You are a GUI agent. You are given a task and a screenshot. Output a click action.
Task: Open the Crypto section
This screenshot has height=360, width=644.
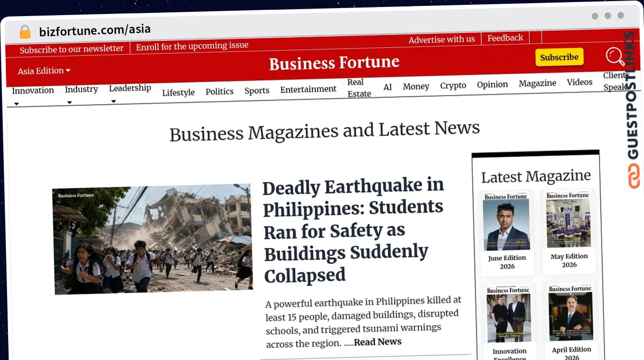[x=453, y=85]
